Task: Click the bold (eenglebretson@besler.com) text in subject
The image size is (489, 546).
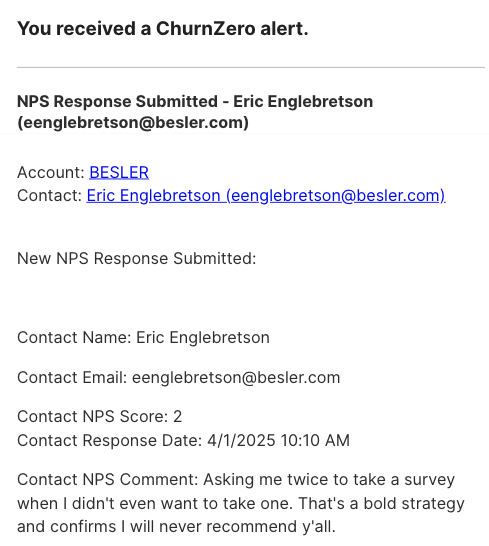Action: click(x=133, y=123)
